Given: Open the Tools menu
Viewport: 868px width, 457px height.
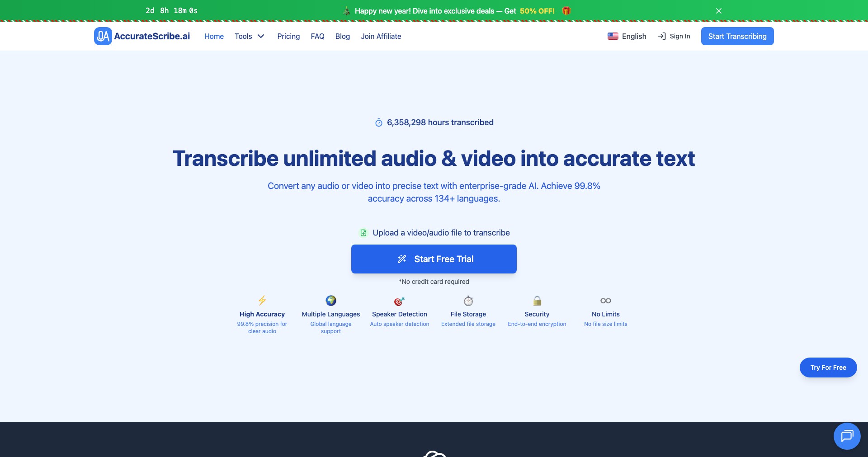Looking at the screenshot, I should [250, 36].
